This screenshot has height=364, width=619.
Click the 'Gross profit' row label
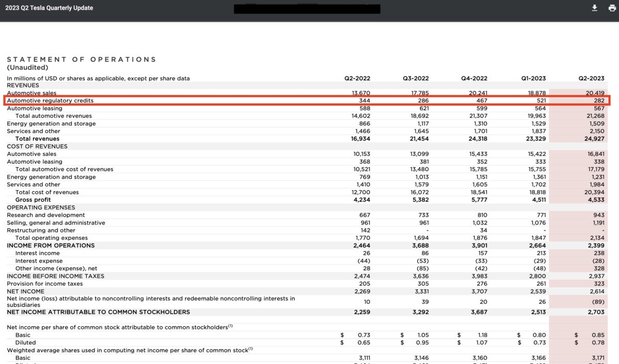coord(33,200)
